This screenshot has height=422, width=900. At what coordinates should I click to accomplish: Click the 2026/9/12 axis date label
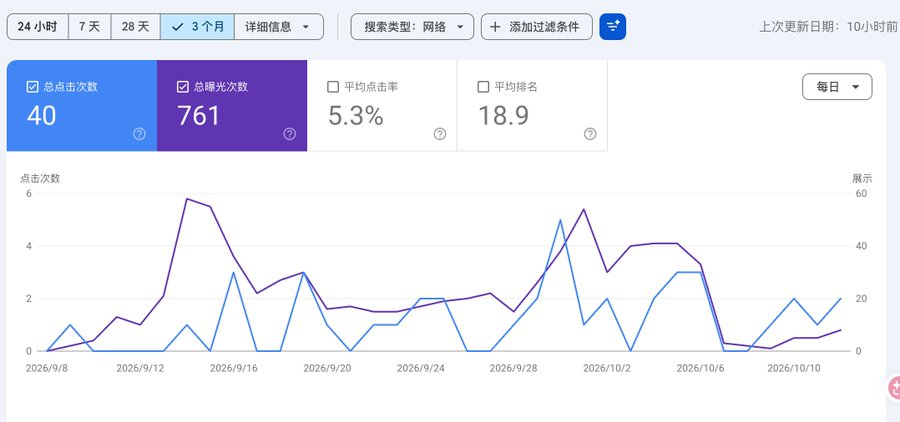(140, 368)
